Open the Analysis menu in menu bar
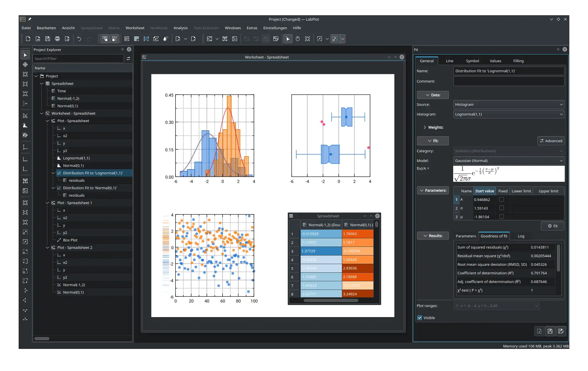 (180, 27)
